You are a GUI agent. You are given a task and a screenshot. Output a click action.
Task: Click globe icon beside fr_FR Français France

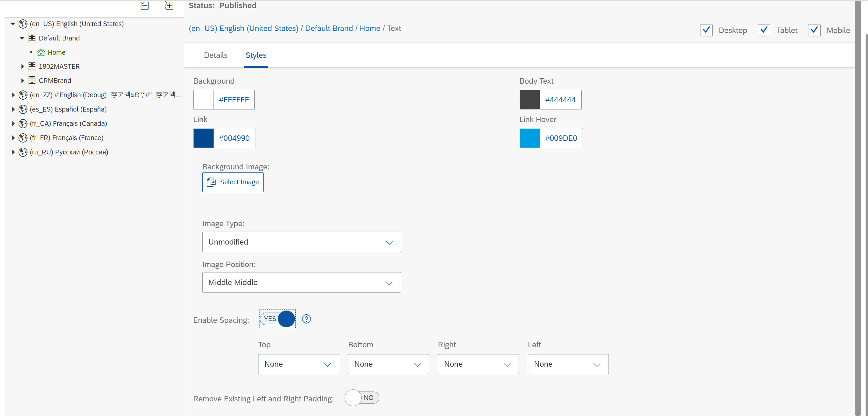23,138
